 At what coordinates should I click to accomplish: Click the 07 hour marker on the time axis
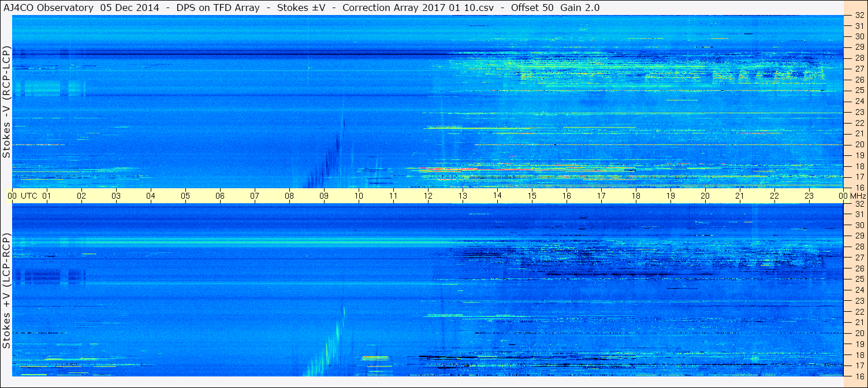point(255,196)
